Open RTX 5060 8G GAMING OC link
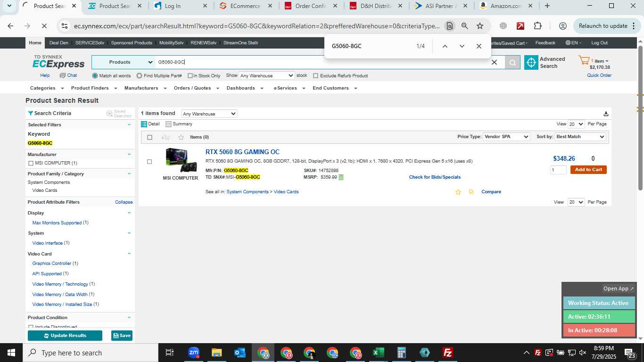The width and height of the screenshot is (644, 362). click(x=242, y=152)
